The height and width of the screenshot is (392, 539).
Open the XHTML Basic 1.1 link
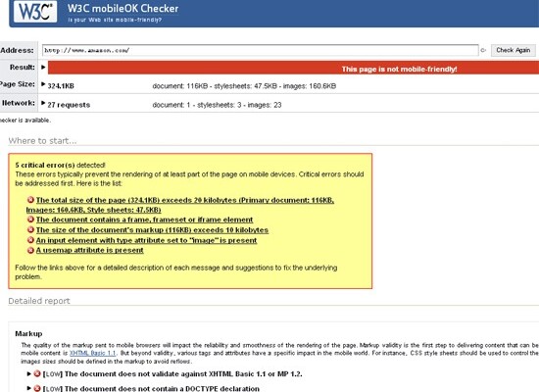[x=92, y=353]
